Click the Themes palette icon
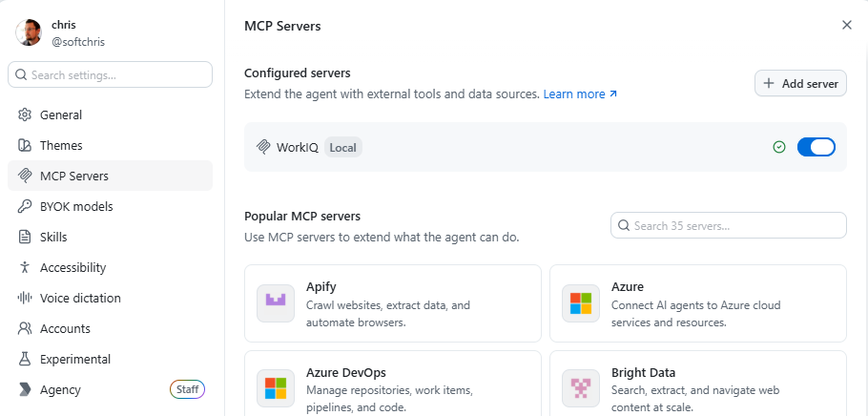The height and width of the screenshot is (416, 868). tap(25, 146)
